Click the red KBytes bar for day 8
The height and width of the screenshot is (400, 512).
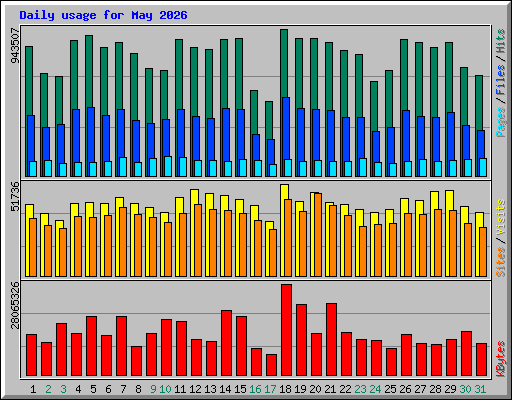tap(136, 361)
